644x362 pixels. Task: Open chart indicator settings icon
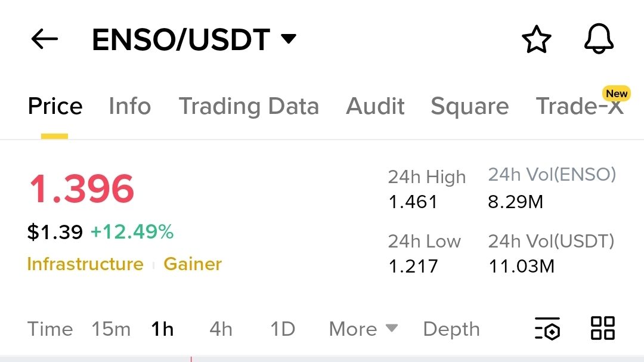tap(547, 329)
